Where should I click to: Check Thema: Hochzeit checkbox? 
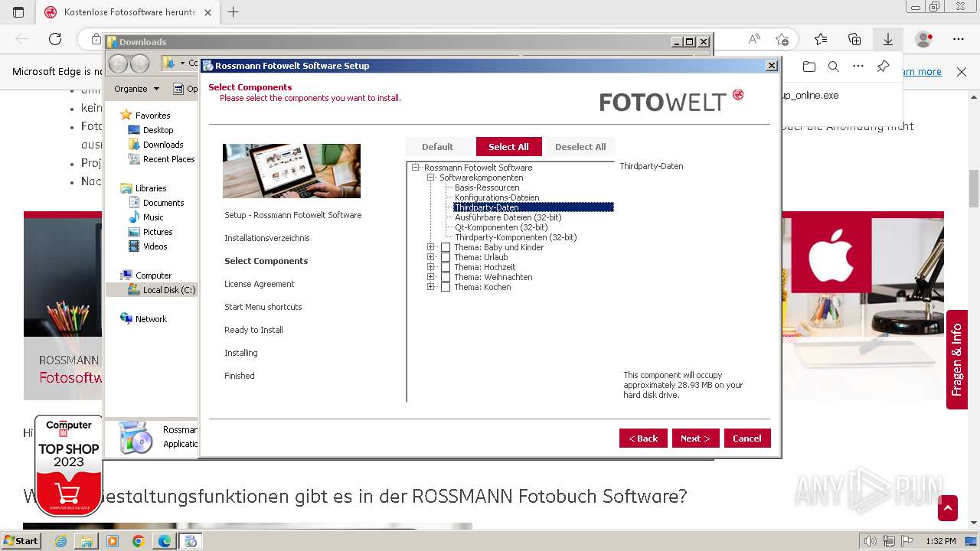point(446,267)
